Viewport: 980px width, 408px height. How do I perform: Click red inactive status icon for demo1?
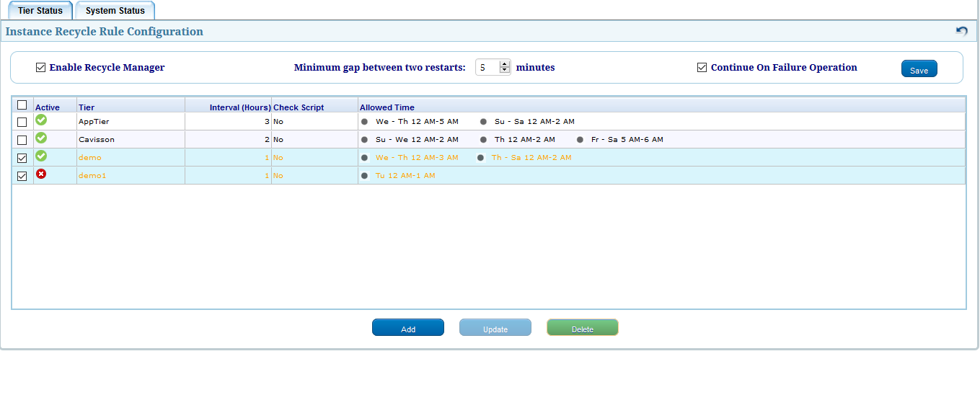41,174
